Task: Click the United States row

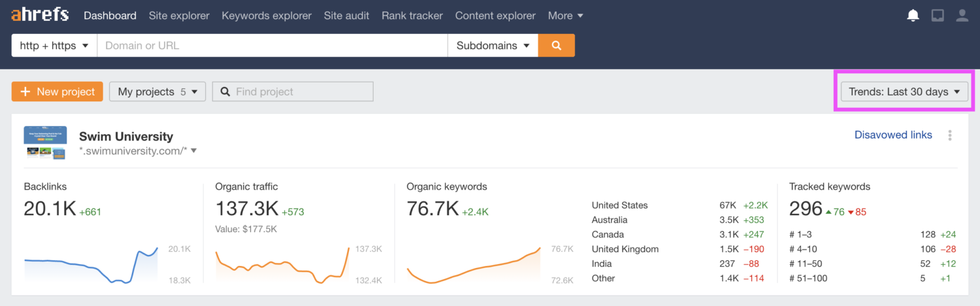Action: tap(679, 205)
